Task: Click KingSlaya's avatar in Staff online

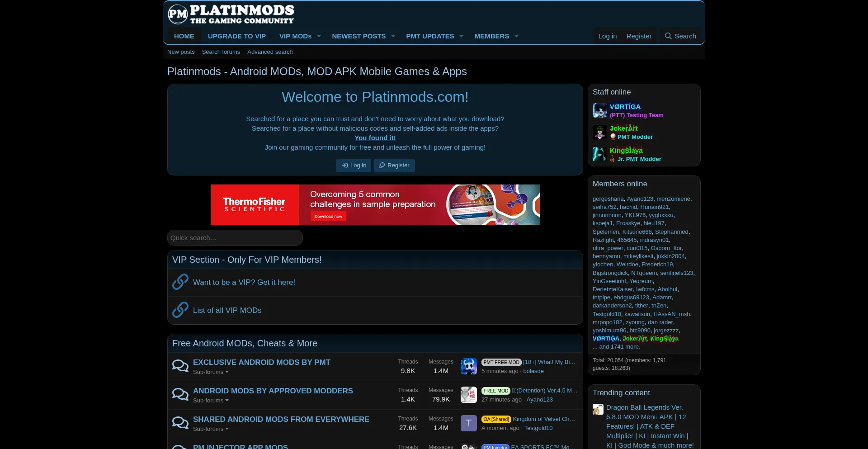Action: coord(600,154)
